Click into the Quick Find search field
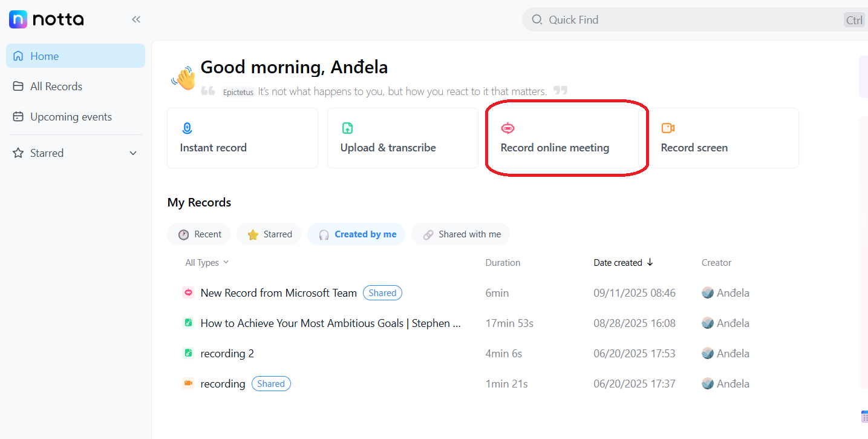 (x=665, y=20)
